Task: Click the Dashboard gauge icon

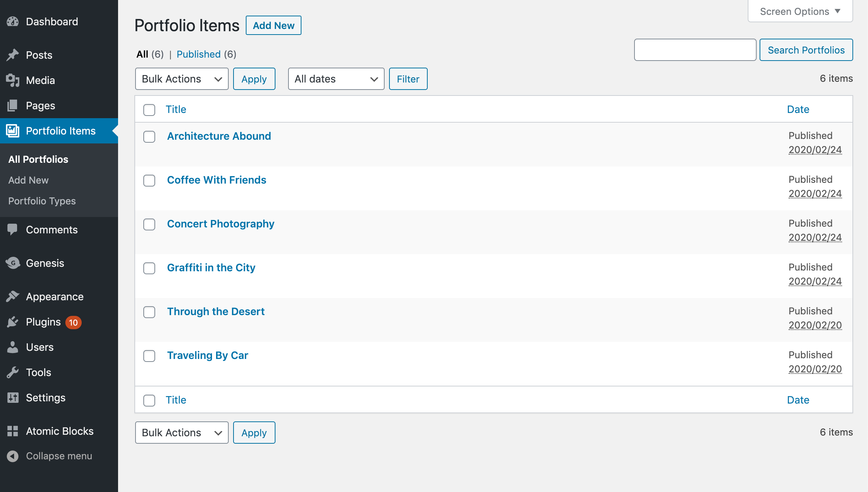Action: [x=13, y=22]
